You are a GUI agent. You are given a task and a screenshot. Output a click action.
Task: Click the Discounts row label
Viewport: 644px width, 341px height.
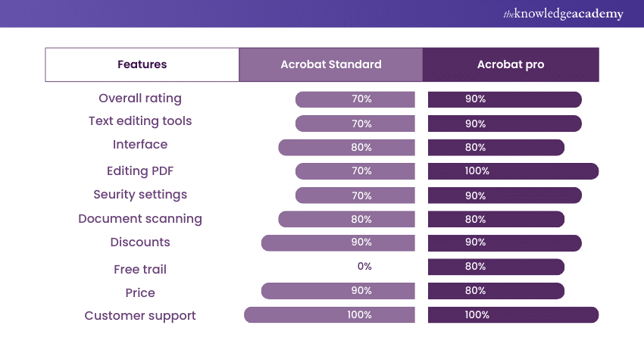140,242
